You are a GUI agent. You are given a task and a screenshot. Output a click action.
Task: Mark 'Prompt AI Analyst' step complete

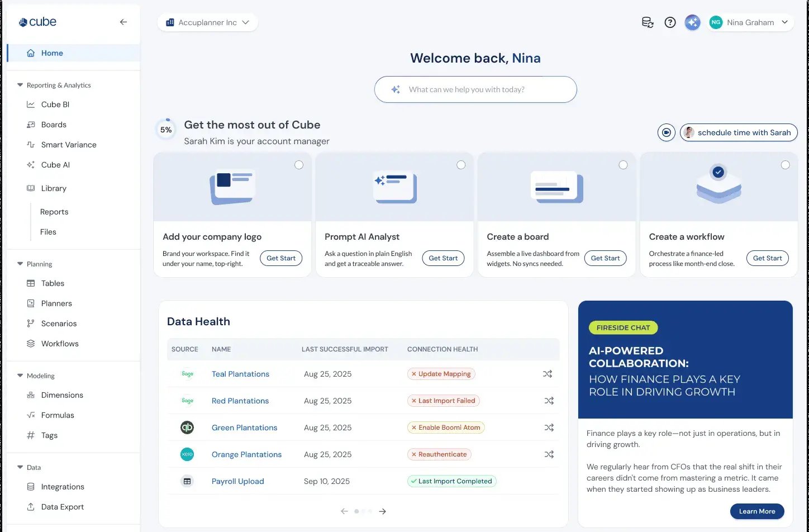461,165
